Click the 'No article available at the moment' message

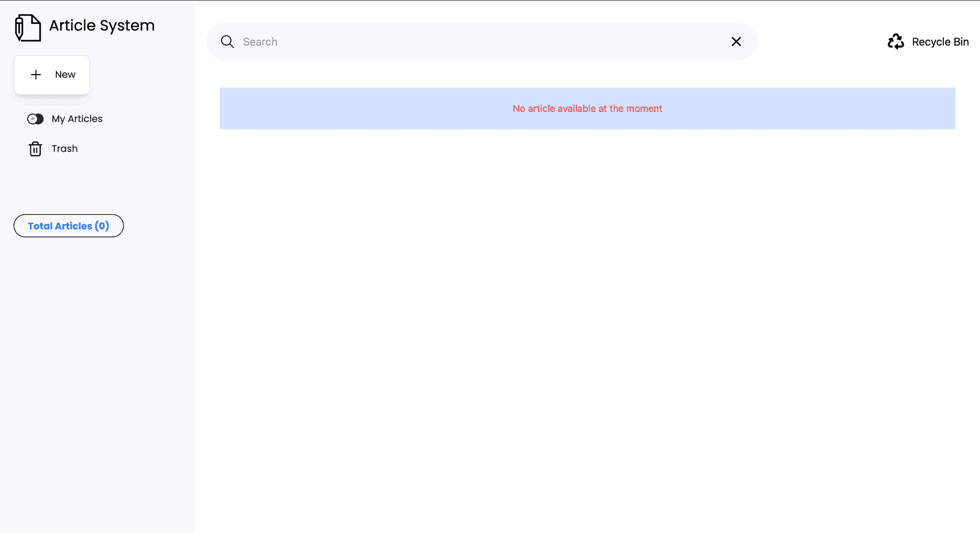[x=587, y=108]
